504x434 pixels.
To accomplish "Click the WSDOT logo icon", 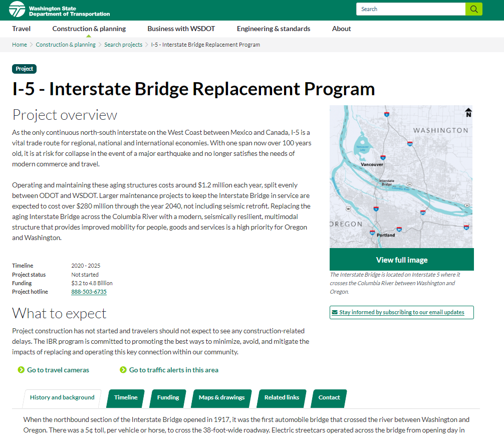I will point(17,9).
